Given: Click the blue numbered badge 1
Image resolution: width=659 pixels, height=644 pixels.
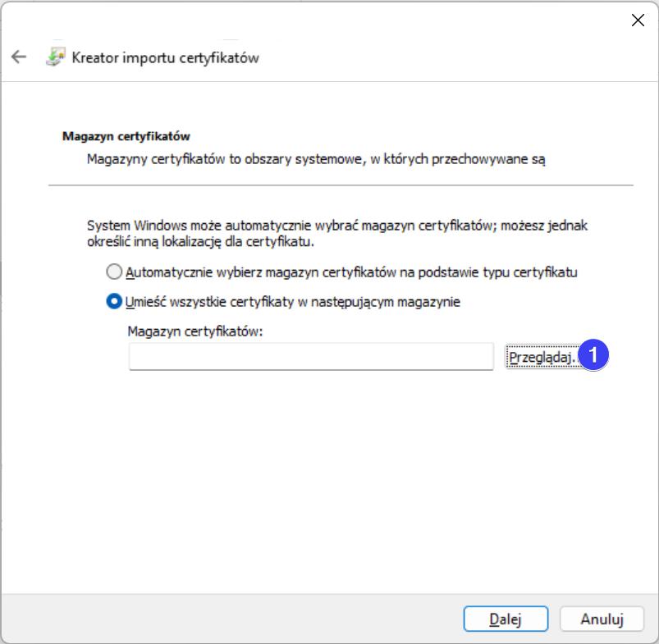Looking at the screenshot, I should point(593,356).
